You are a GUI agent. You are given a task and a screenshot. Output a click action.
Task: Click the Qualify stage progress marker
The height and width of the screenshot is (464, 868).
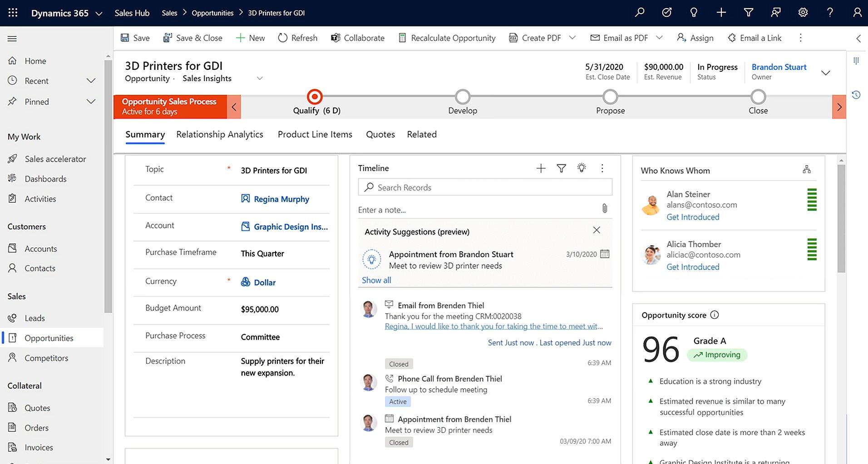click(x=315, y=97)
